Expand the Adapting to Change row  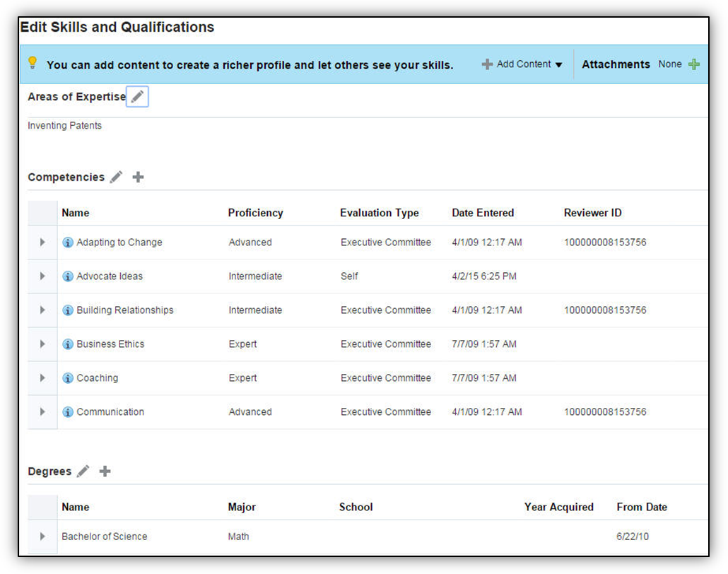[42, 242]
